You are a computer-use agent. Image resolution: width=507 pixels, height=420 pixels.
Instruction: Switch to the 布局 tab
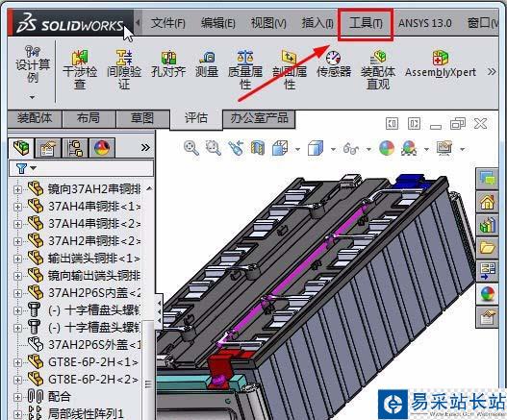tap(89, 118)
